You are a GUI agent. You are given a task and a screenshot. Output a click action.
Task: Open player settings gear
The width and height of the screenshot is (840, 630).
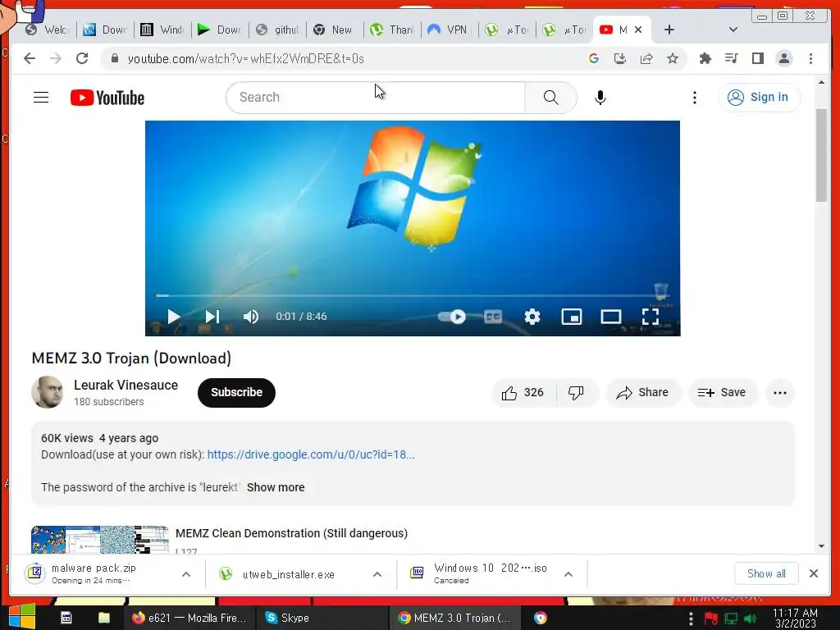[532, 317]
